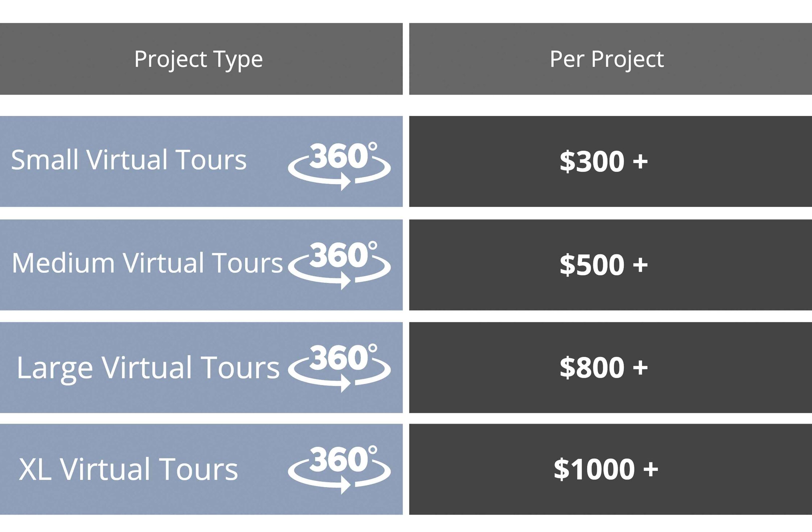Click the 360° icon beside Small Virtual Tours
Image resolution: width=812 pixels, height=532 pixels.
point(339,166)
